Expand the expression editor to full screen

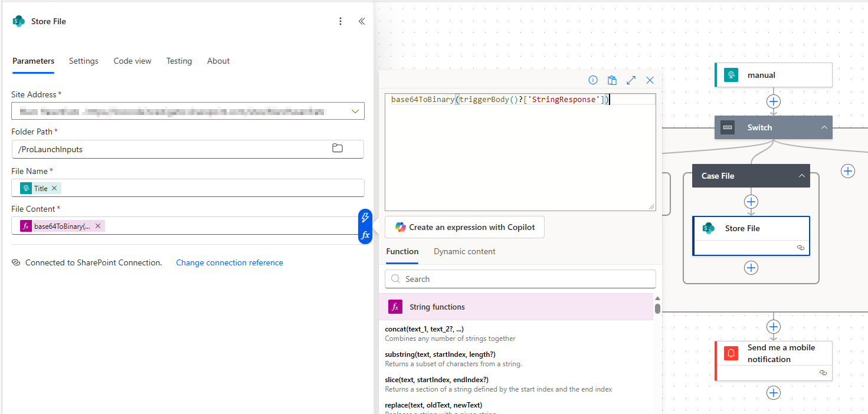631,80
